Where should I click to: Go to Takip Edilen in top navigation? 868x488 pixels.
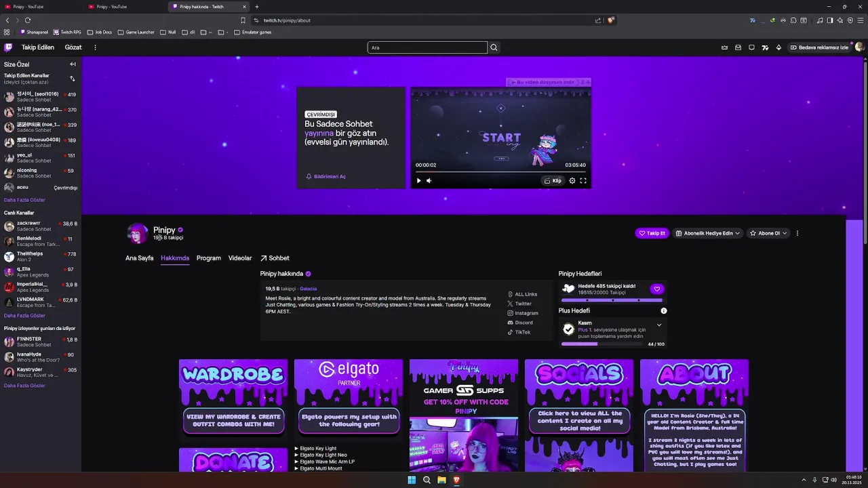pyautogui.click(x=37, y=47)
